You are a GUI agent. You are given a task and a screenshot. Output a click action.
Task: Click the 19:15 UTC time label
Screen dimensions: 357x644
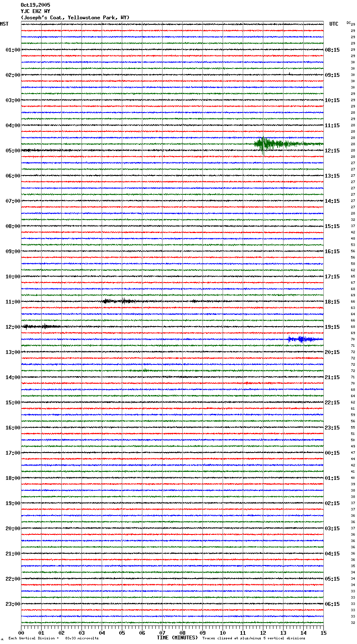coord(332,327)
